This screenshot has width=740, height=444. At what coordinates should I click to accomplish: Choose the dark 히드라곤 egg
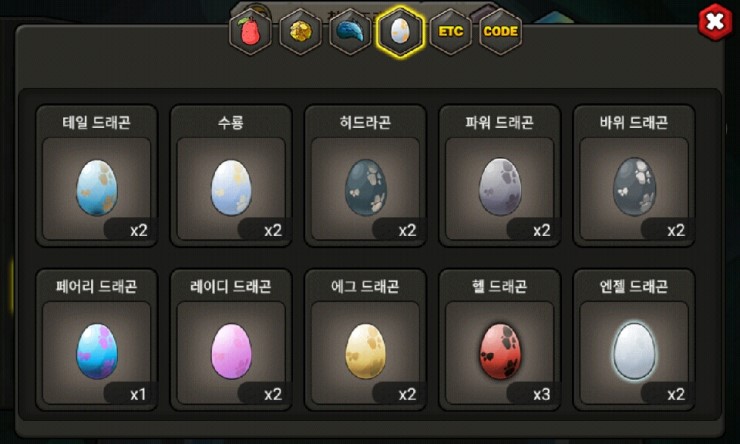pyautogui.click(x=365, y=188)
